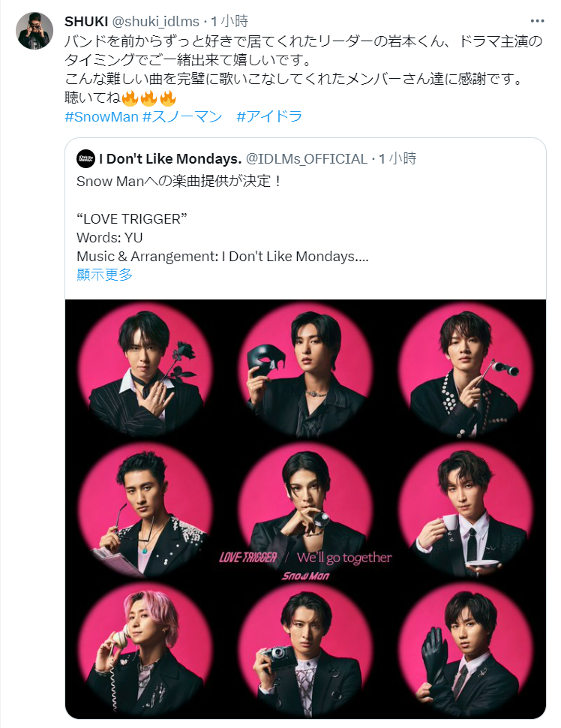This screenshot has width=561, height=728.
Task: Click the I Don't Like Mondays. round logo
Action: [x=85, y=159]
